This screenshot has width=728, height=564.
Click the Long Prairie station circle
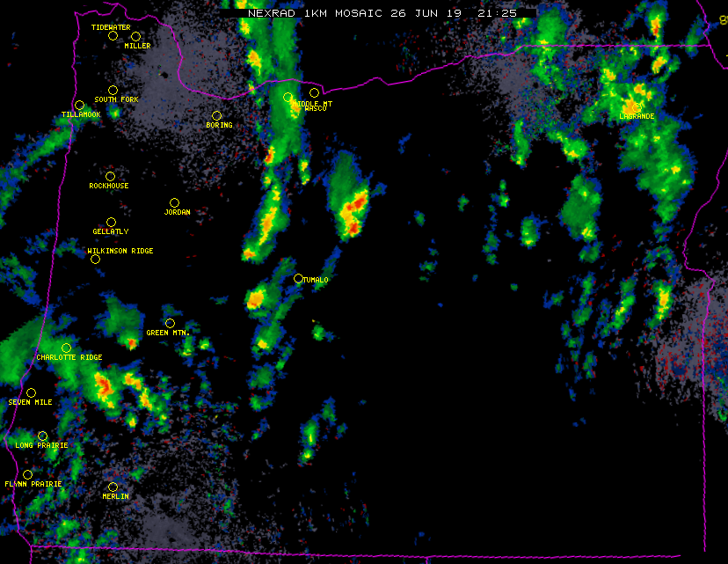tap(42, 436)
